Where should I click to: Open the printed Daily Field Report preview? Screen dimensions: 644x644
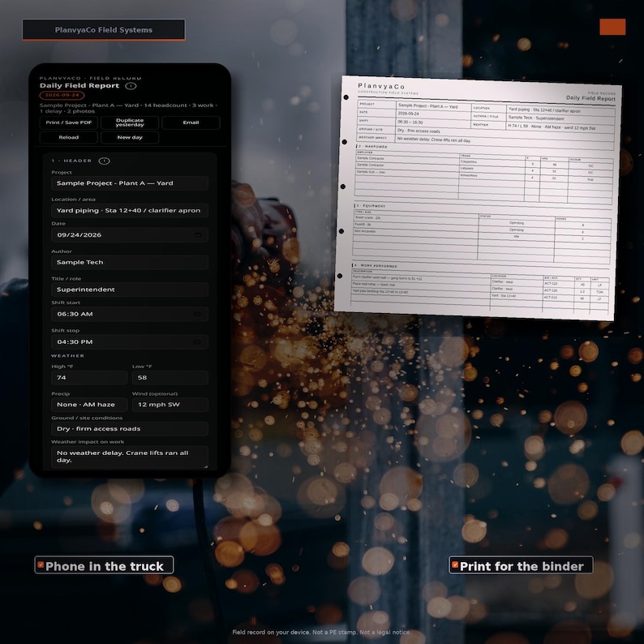tap(478, 198)
